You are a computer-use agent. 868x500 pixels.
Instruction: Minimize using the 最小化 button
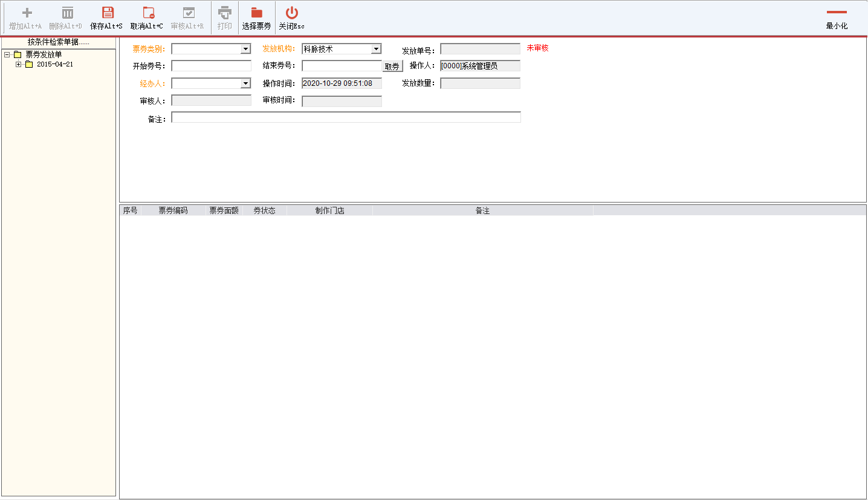point(837,18)
